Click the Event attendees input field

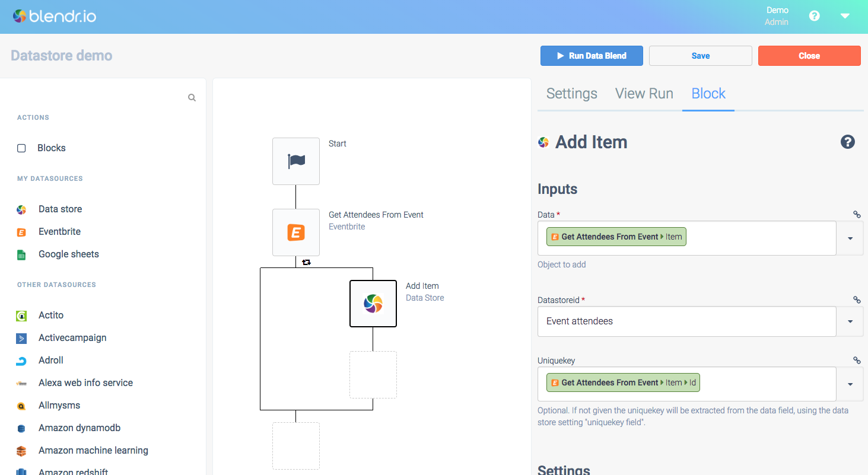point(687,321)
